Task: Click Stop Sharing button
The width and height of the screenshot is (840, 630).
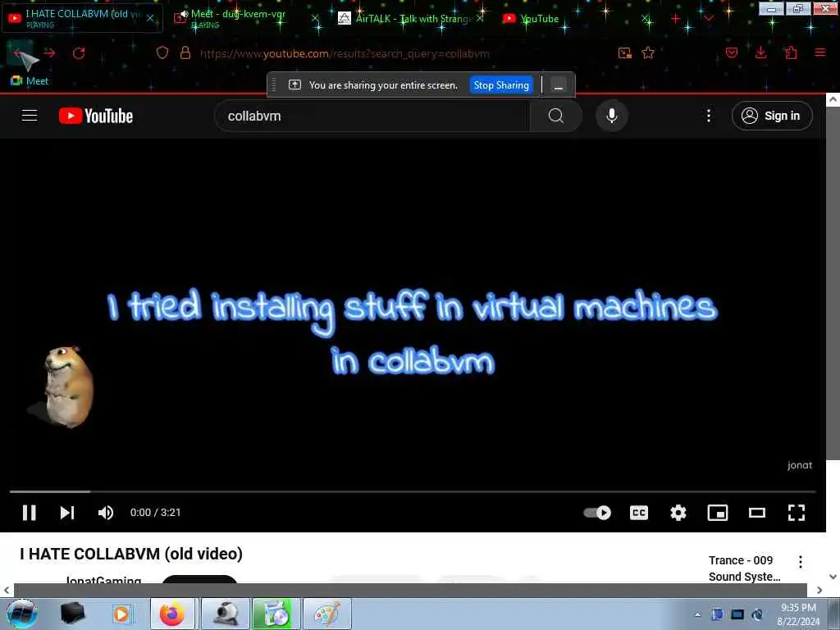Action: 501,85
